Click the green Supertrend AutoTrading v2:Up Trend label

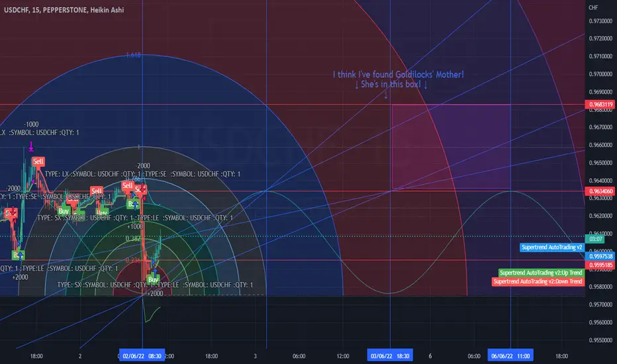tap(541, 272)
